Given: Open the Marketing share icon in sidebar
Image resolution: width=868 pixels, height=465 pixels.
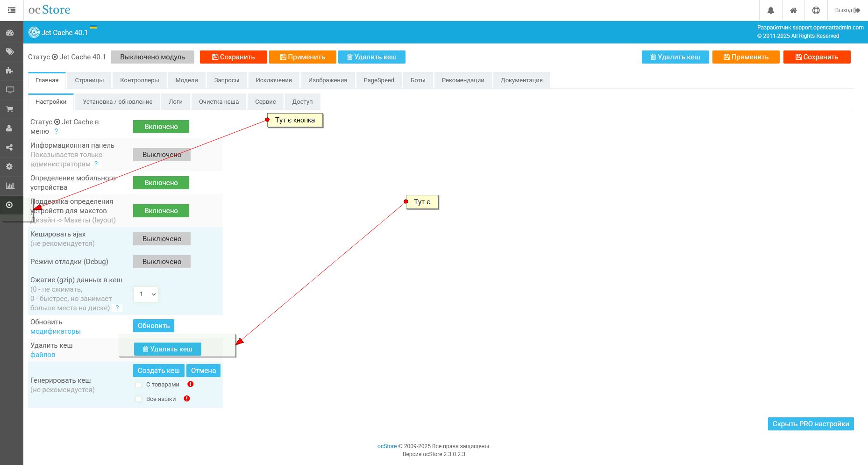Looking at the screenshot, I should click(10, 147).
